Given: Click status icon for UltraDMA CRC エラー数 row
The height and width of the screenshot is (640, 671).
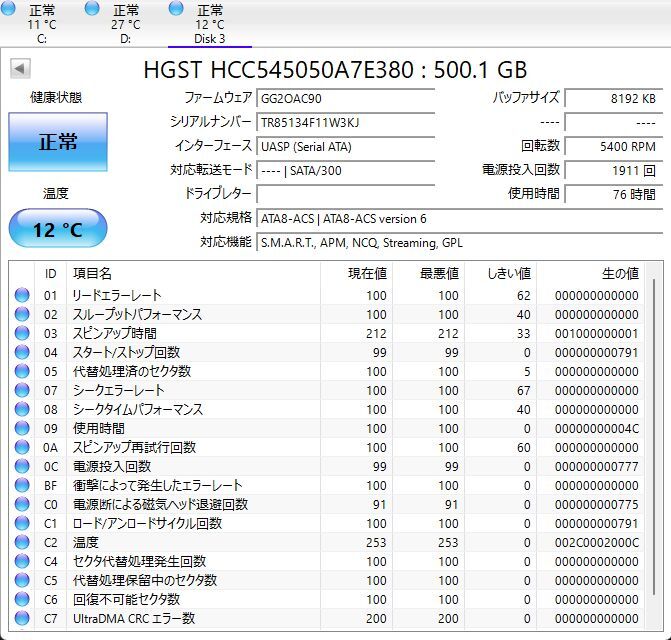Looking at the screenshot, I should click(22, 618).
